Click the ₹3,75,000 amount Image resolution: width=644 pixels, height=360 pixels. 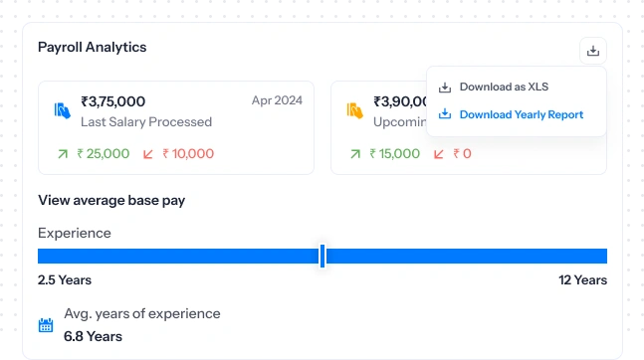point(112,101)
